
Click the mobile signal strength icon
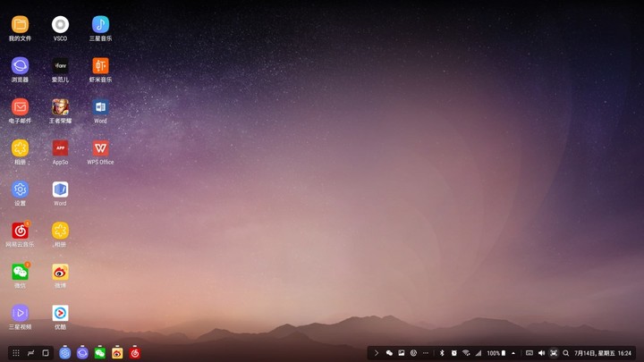[x=478, y=353]
